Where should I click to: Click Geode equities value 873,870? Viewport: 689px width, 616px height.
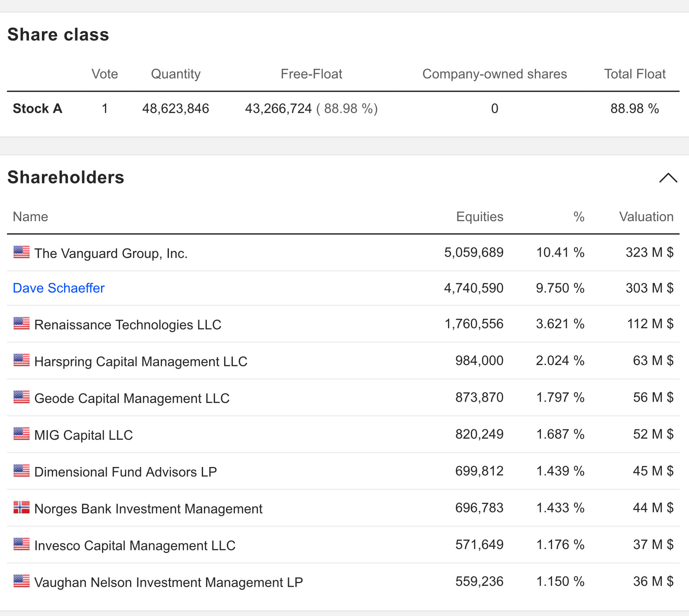pos(479,397)
